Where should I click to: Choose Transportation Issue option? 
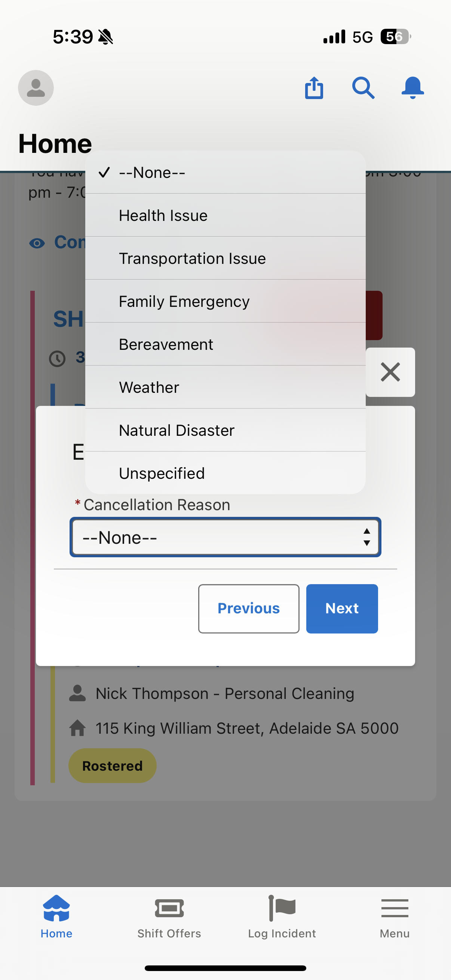(225, 258)
